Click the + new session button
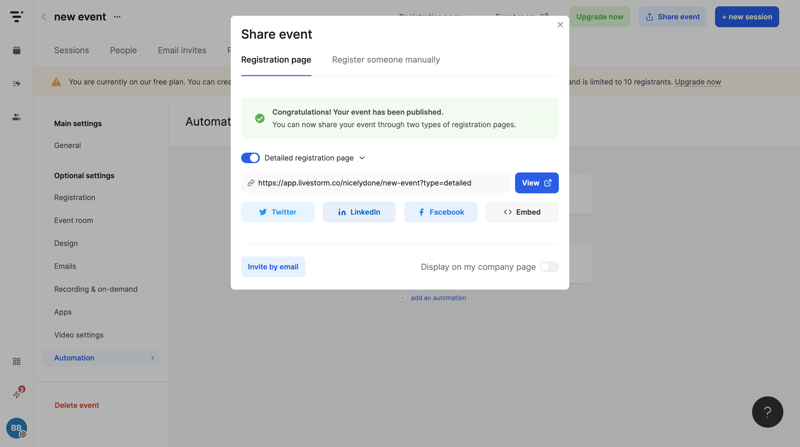The image size is (800, 447). tap(747, 17)
